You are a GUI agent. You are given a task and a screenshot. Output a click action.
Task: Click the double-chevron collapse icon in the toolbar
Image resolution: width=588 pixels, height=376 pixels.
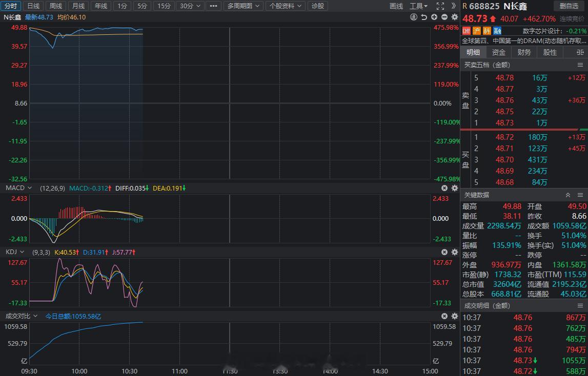click(x=453, y=6)
